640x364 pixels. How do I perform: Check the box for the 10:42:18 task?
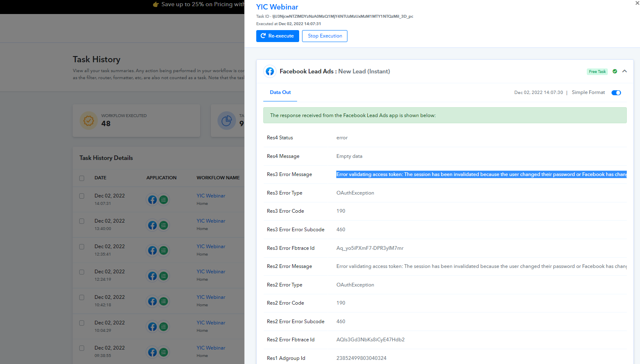(82, 297)
